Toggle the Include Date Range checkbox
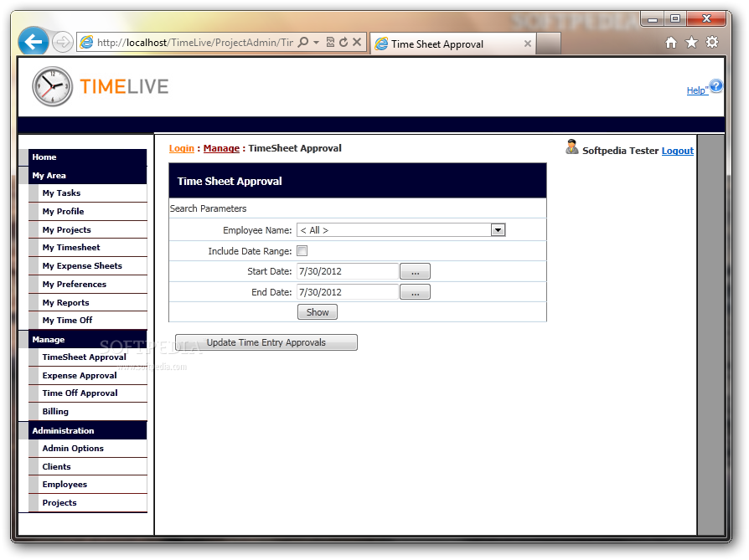This screenshot has height=560, width=749. tap(302, 250)
